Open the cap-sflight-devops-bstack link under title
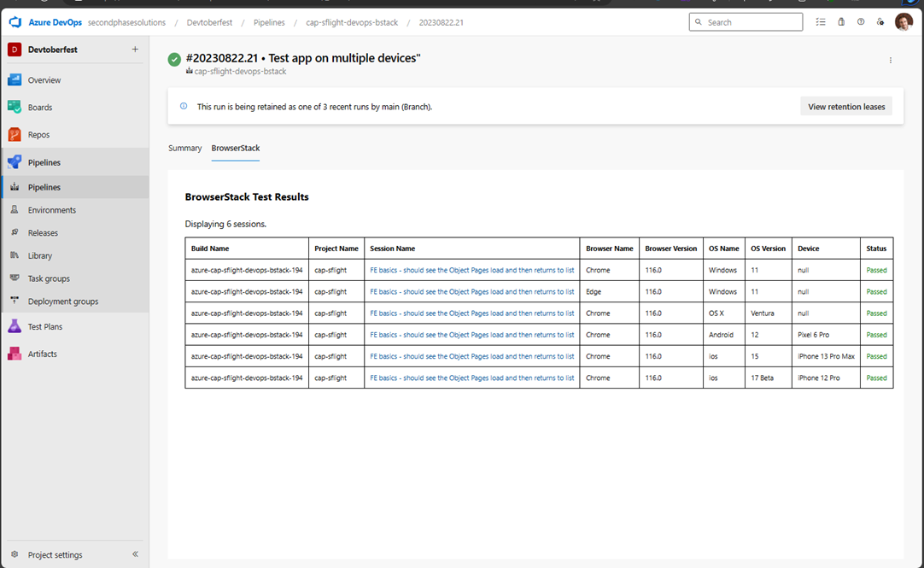924x568 pixels. click(241, 71)
